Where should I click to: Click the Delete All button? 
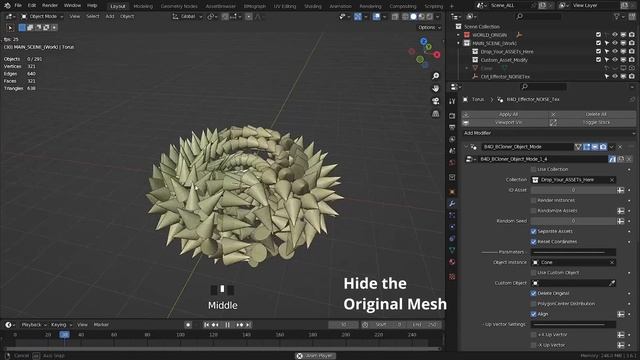[x=593, y=114]
